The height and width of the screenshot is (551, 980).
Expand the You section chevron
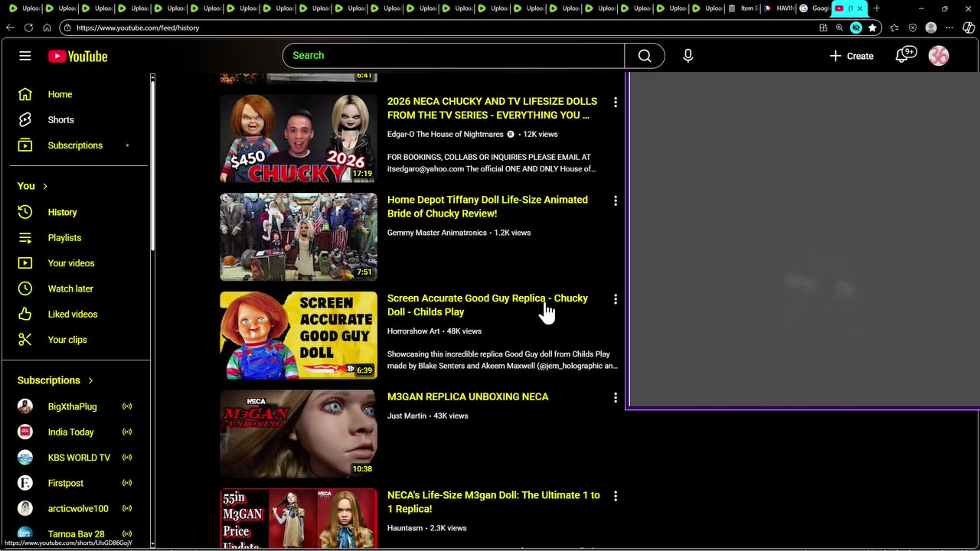(x=45, y=186)
